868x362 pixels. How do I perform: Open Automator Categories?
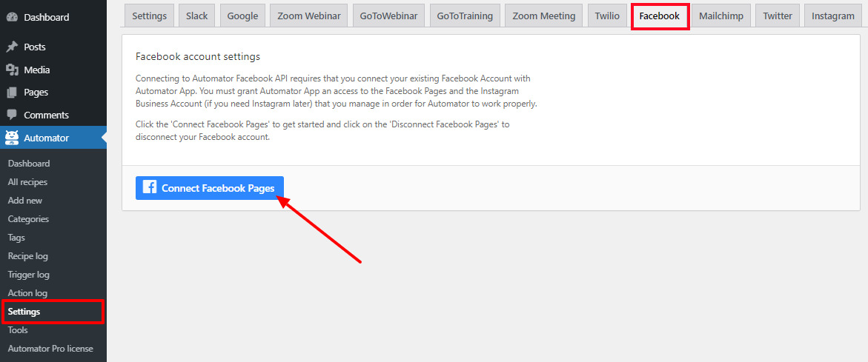tap(28, 219)
